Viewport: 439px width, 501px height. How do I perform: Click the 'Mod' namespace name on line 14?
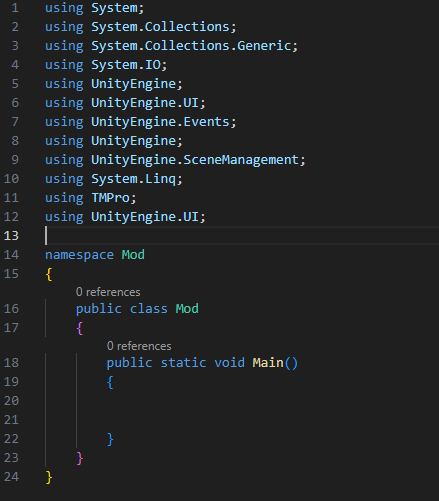(x=133, y=255)
